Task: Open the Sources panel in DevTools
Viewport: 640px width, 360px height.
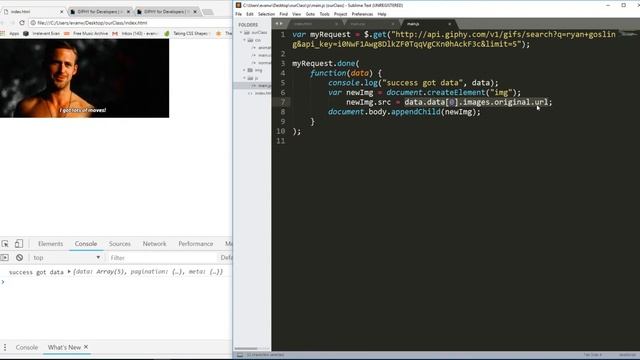Action: 120,244
